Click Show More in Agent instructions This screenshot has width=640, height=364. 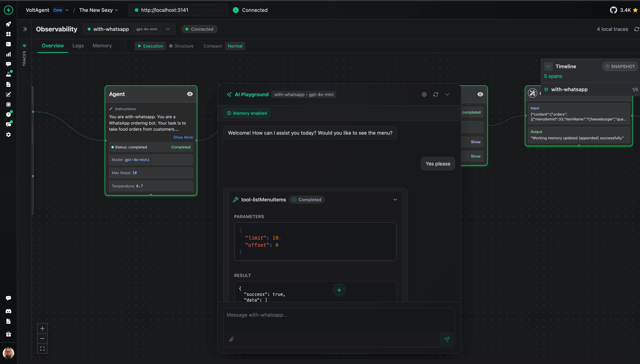click(183, 137)
